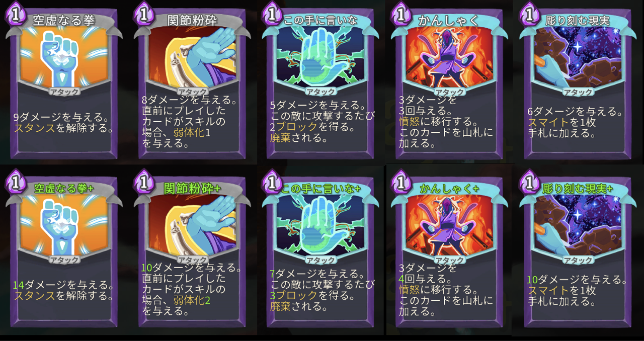
Task: Select the 関節粉砕 card artwork
Action: tap(192, 58)
